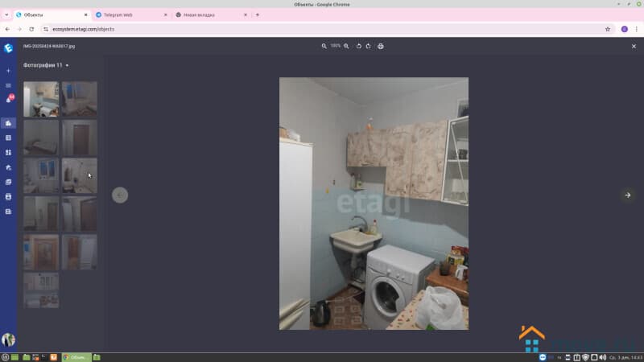
Task: Select the brown door thumbnail in second row
Action: click(x=80, y=138)
